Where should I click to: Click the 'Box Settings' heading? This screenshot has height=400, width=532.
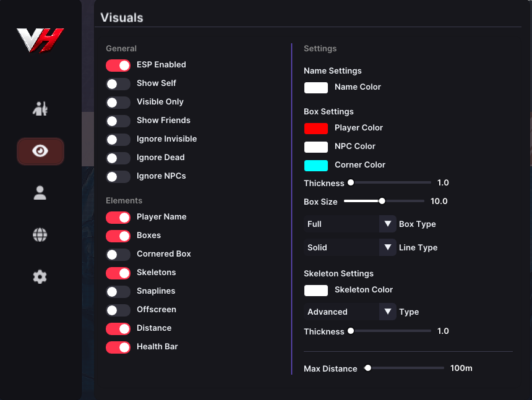pos(328,111)
